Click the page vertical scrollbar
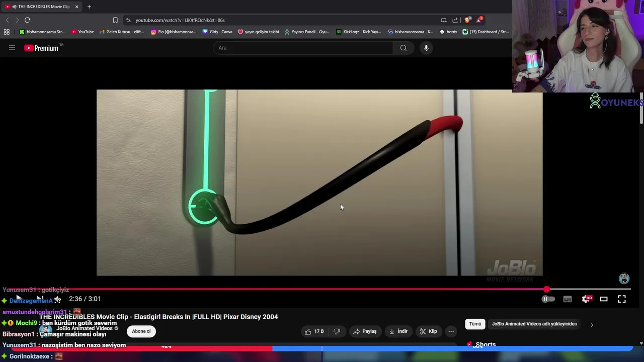 (x=641, y=108)
